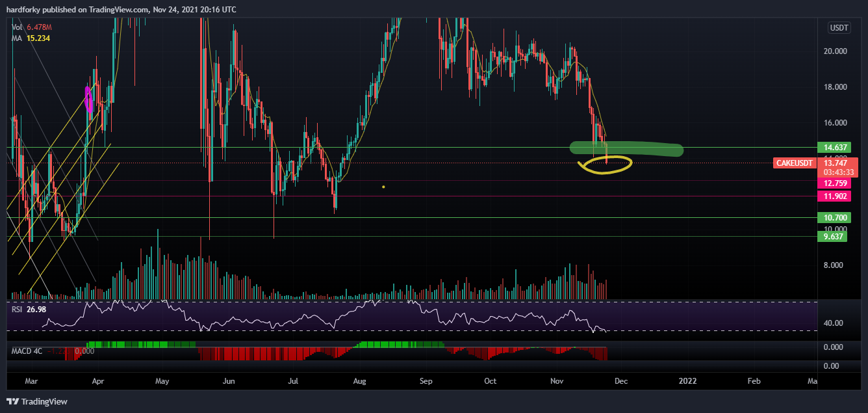Click the 14.637 green price level label
Image resolution: width=868 pixels, height=413 pixels.
click(x=834, y=148)
